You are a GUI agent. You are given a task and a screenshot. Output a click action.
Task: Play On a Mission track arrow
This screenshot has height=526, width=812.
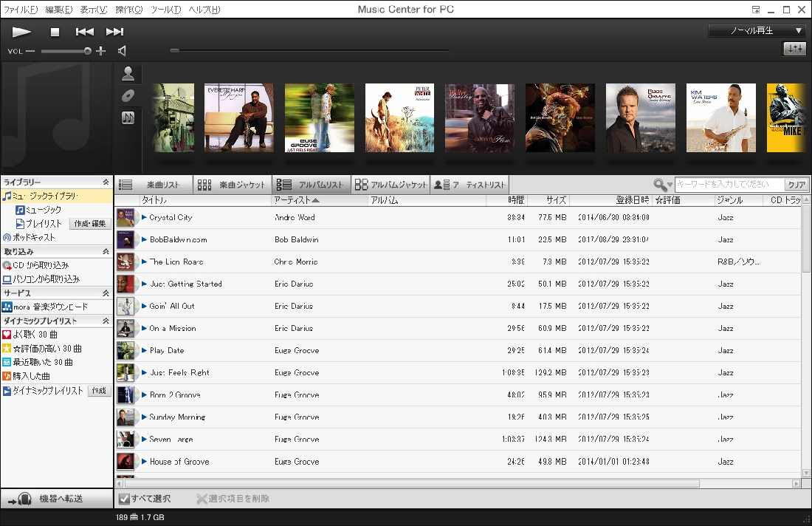(144, 328)
